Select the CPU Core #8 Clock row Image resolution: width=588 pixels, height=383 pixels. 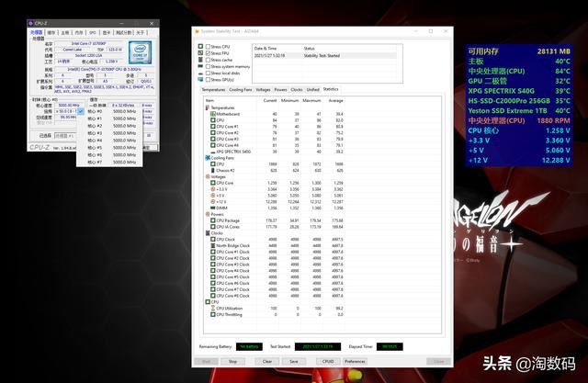tap(275, 296)
